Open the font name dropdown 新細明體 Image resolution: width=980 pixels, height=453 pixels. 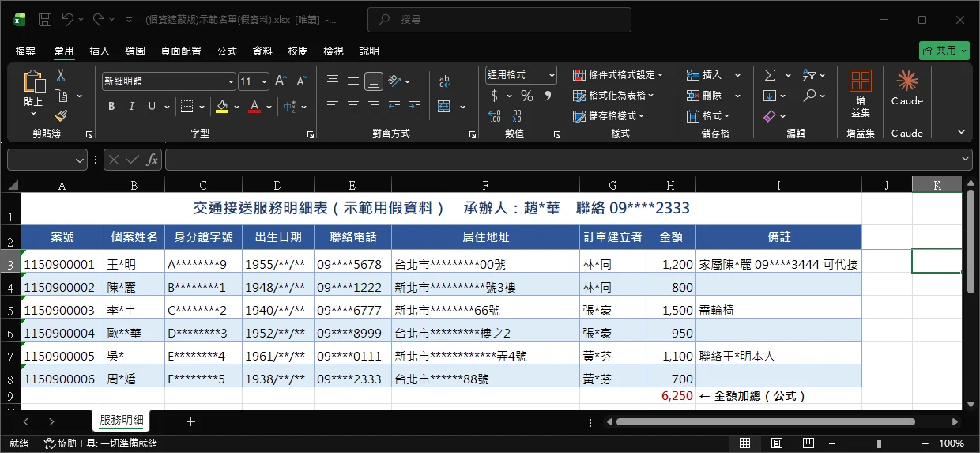click(x=231, y=81)
